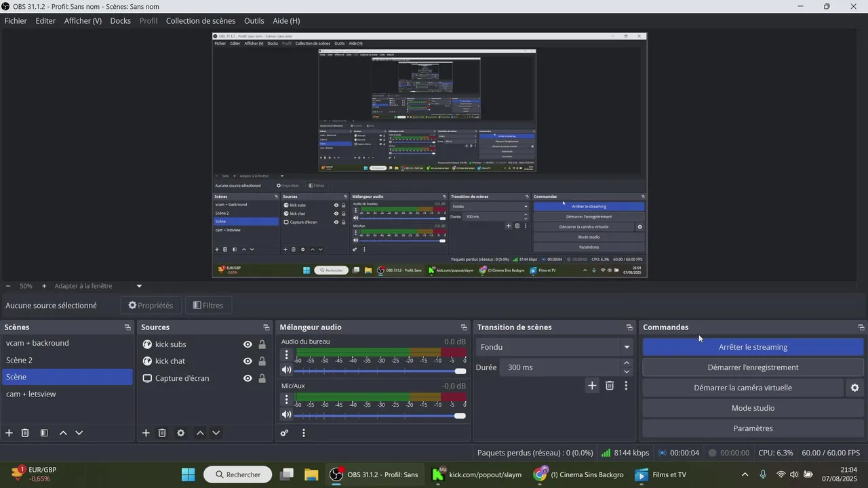Toggle visibility of kick subs source
Viewport: 868px width, 488px height.
coord(248,344)
